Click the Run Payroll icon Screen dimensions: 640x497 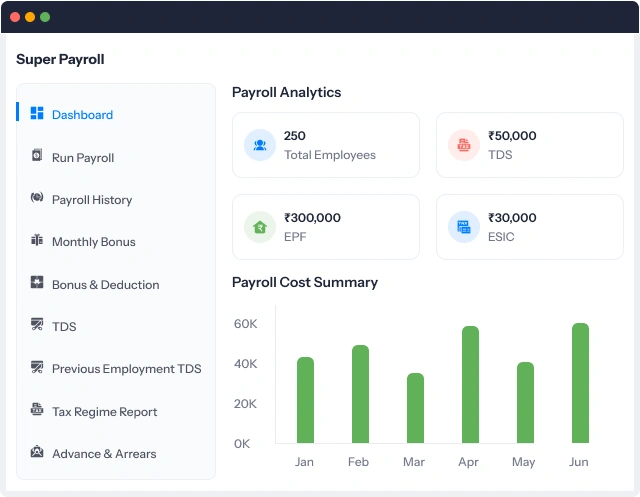pos(37,155)
